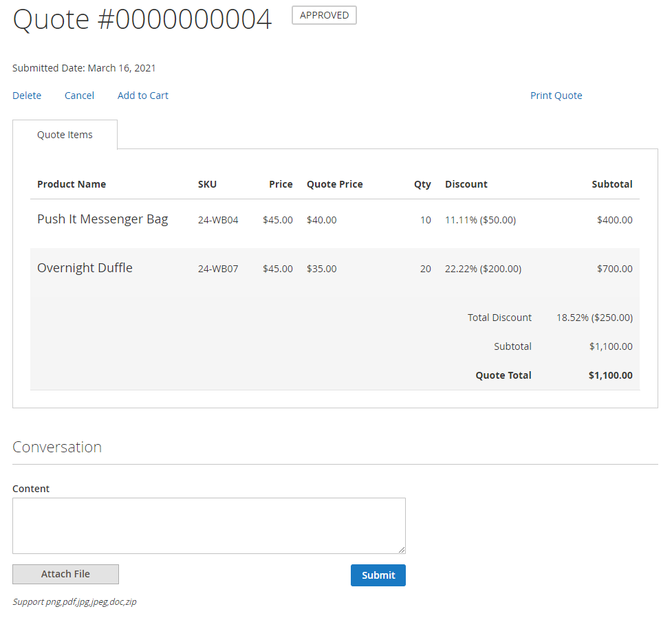The width and height of the screenshot is (672, 620).
Task: Select the Push It Messenger Bag product
Action: coord(102,219)
